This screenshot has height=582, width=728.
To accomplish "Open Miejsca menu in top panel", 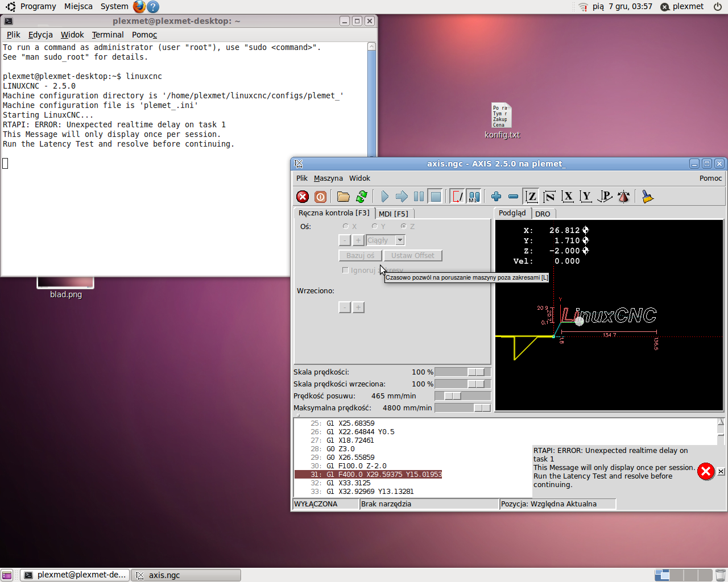I will coord(78,6).
